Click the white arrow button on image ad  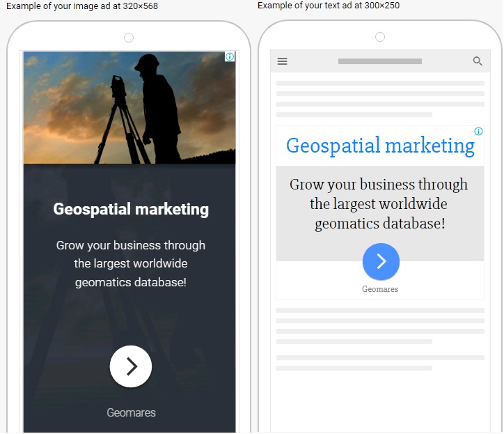click(x=131, y=366)
